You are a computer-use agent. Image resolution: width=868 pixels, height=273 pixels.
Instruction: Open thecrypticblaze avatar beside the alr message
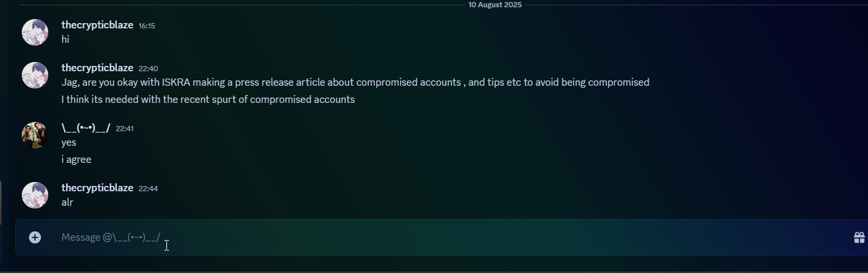point(35,195)
